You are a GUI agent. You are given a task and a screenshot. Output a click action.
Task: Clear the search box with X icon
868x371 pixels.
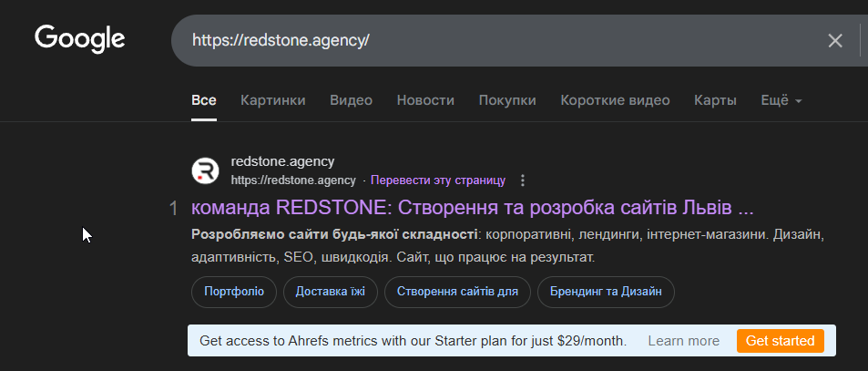[x=835, y=40]
